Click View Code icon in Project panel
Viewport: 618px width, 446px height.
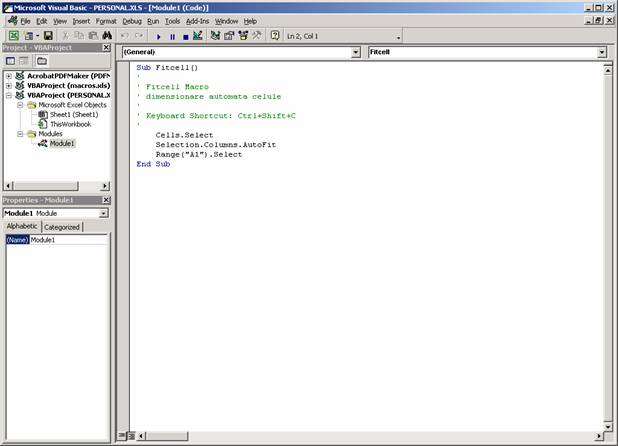coord(11,60)
